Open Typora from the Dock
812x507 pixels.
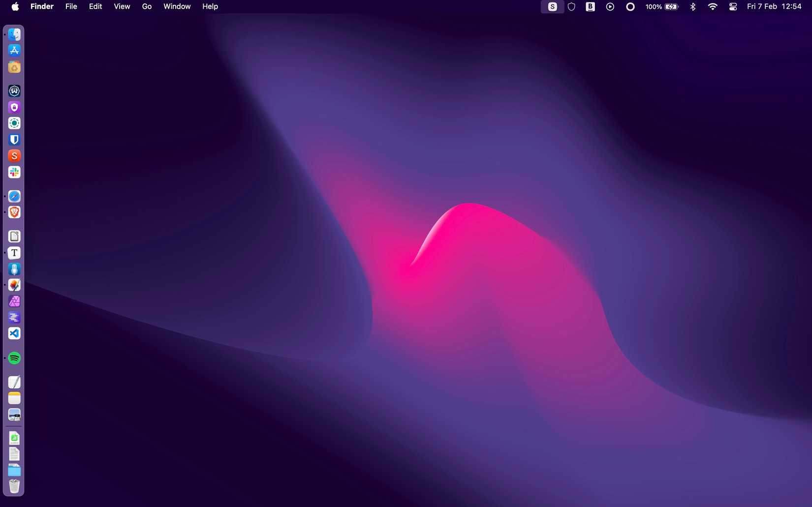click(14, 252)
